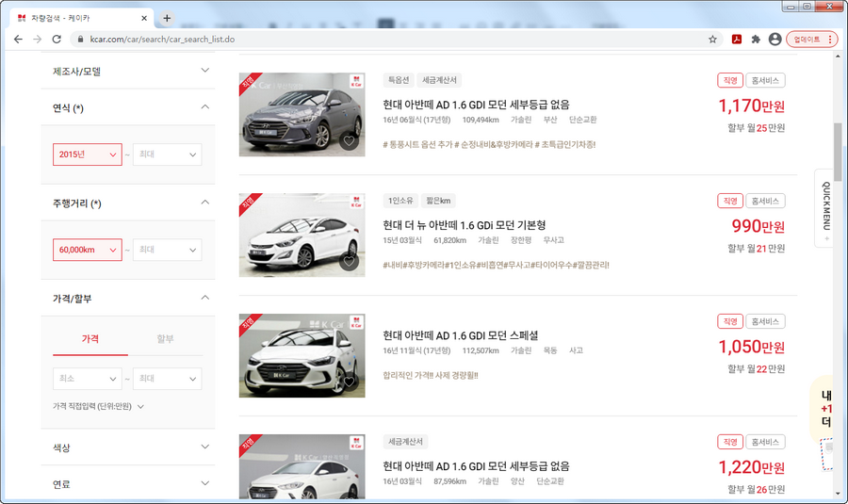Open the browser profile avatar
Screen dimensions: 848x504
click(775, 39)
